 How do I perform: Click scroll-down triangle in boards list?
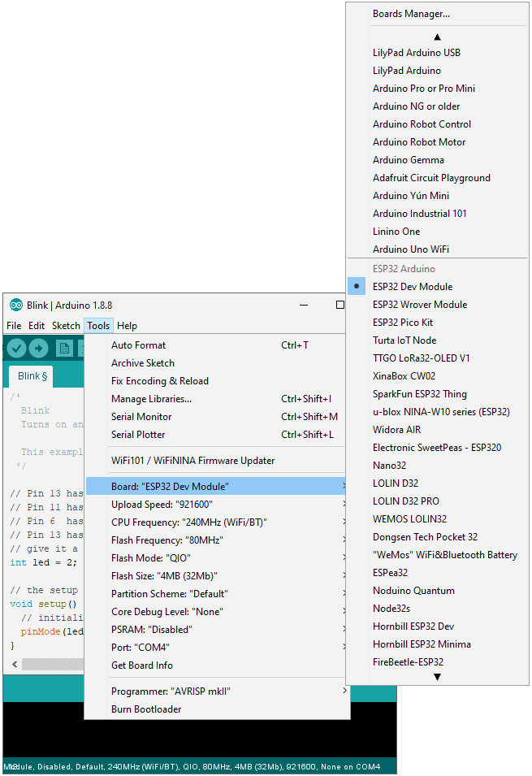(x=437, y=677)
